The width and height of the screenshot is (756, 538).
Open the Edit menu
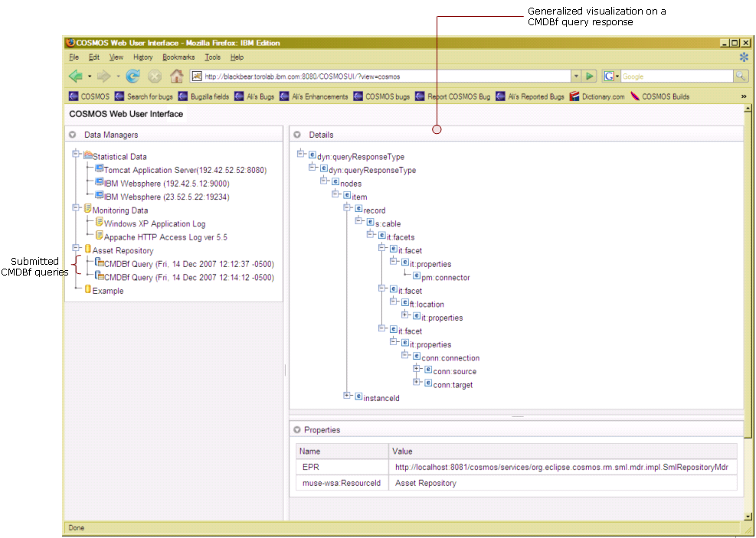[x=93, y=57]
